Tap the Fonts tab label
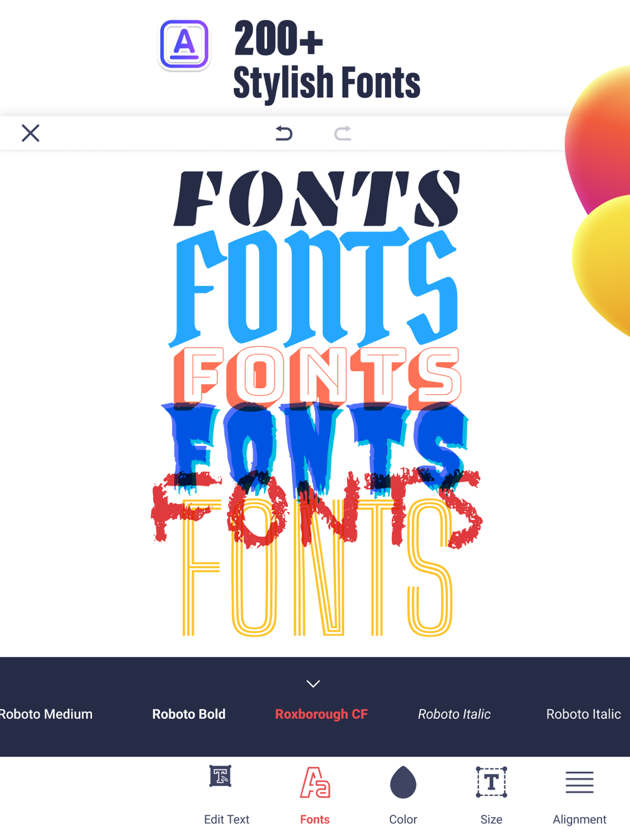Screen dimensions: 630x840 pyautogui.click(x=315, y=819)
